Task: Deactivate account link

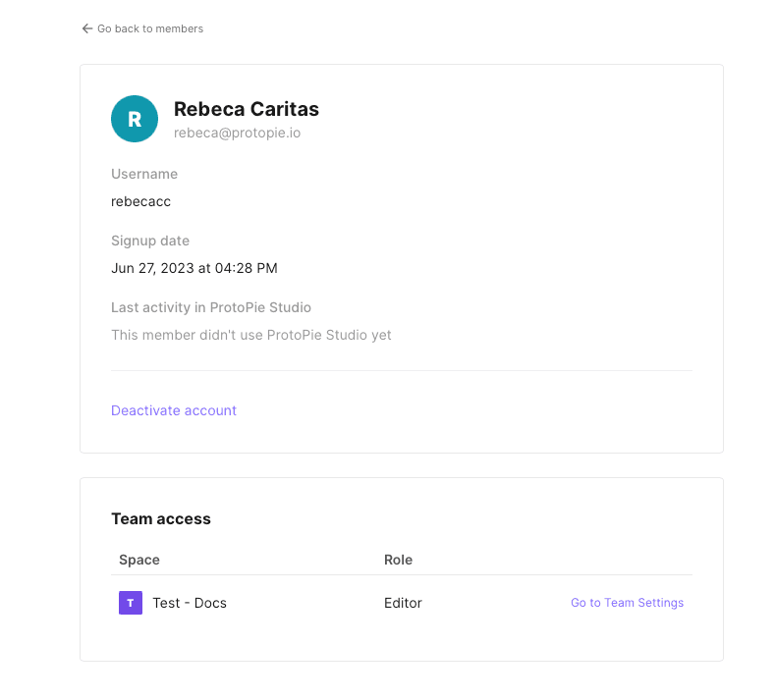Action: 174,410
